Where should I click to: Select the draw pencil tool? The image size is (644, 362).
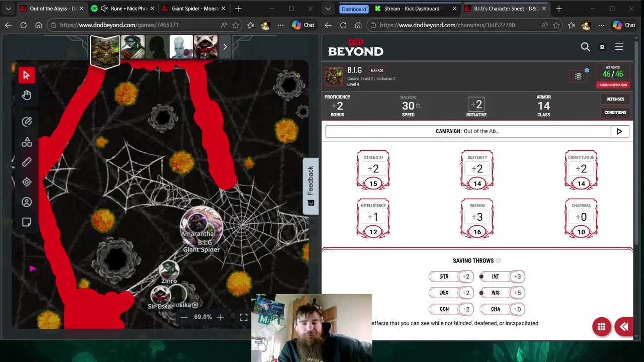[26, 122]
